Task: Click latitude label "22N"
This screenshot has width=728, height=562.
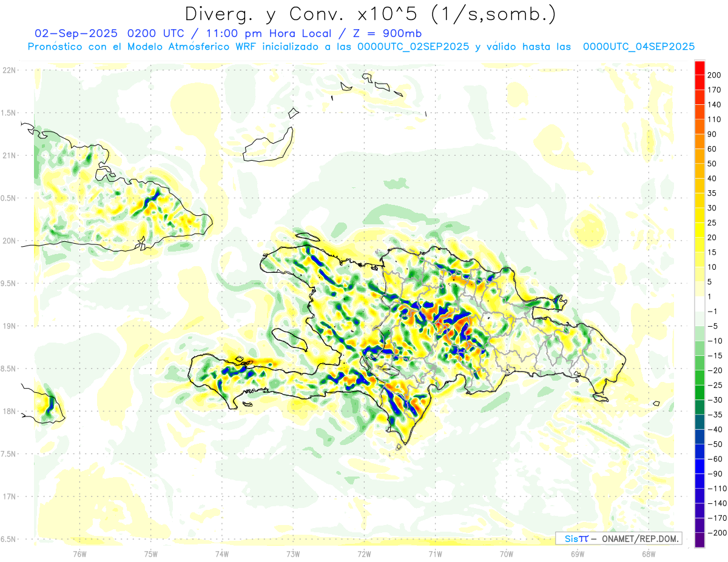Action: pyautogui.click(x=9, y=70)
